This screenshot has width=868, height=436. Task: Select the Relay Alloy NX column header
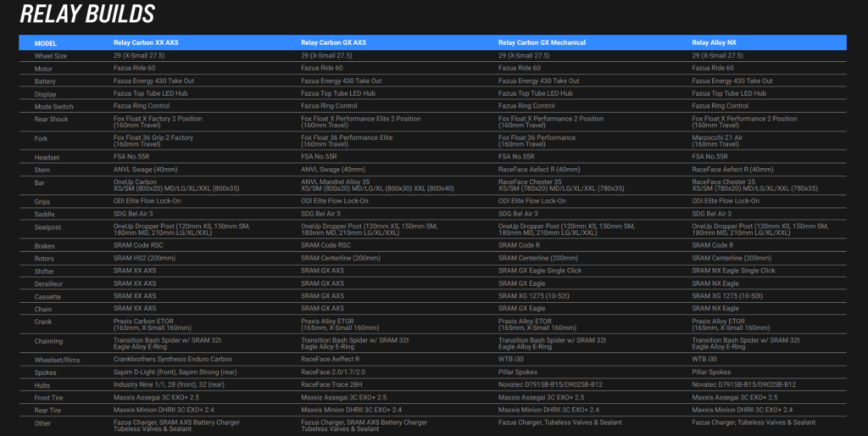pyautogui.click(x=714, y=42)
